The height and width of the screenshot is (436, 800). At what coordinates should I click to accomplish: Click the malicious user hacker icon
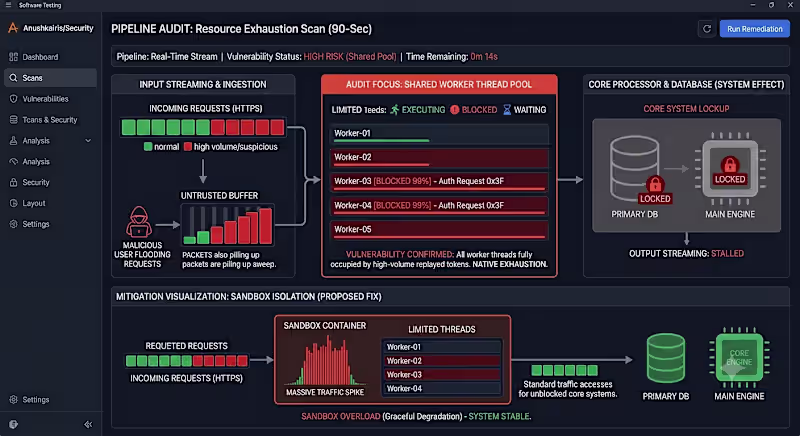tap(139, 222)
